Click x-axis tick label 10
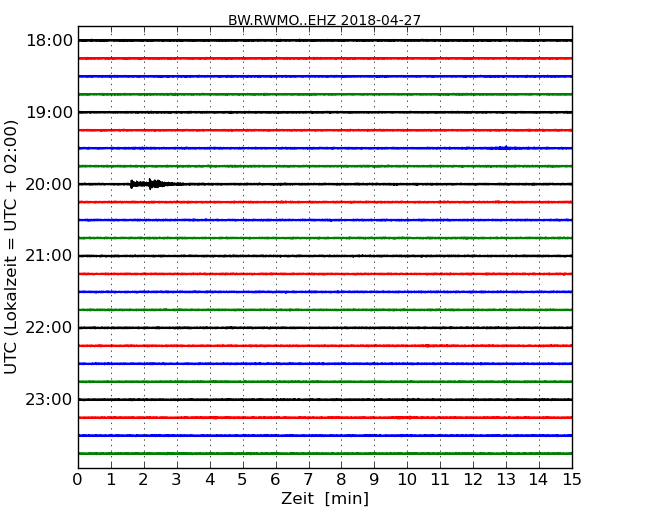This screenshot has width=650, height=520. pyautogui.click(x=407, y=480)
